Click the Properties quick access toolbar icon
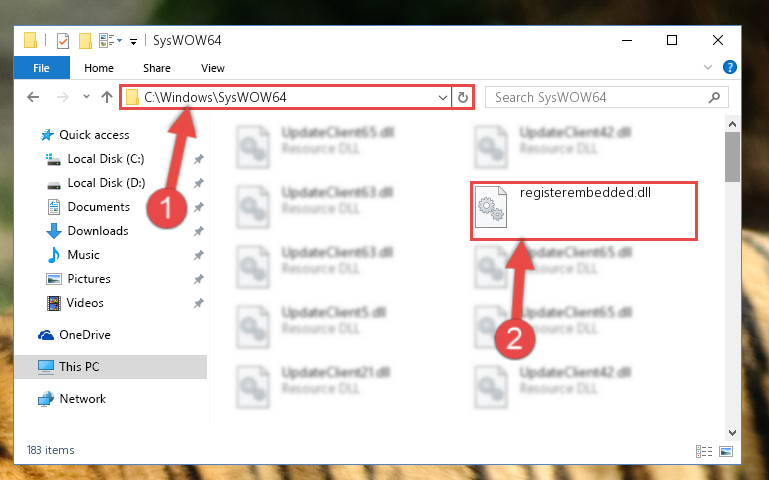 [63, 41]
